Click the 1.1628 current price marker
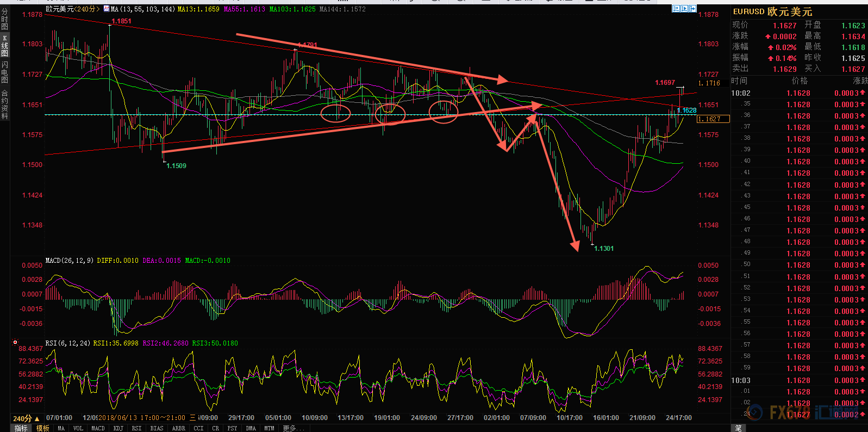 pos(686,110)
